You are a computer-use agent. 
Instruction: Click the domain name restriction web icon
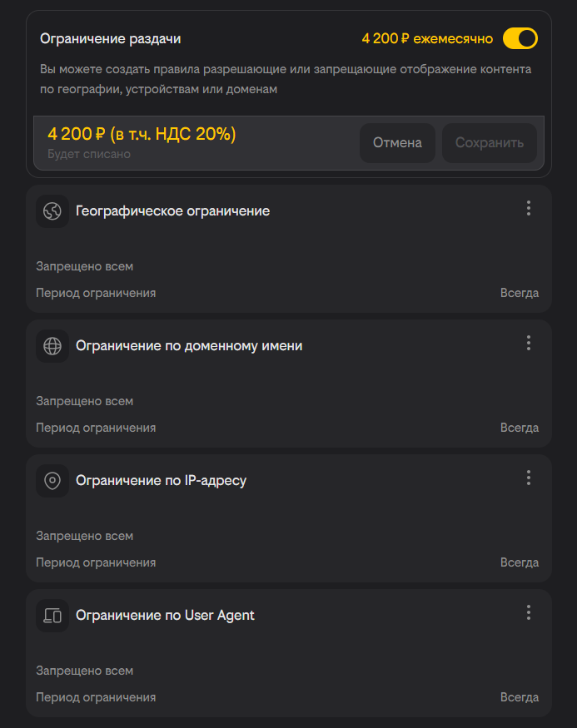click(x=52, y=346)
